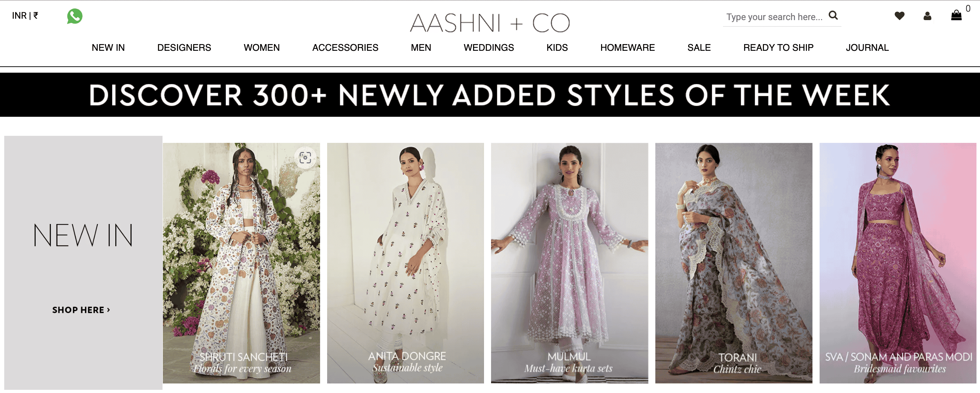Click the SHOP HERE link

pyautogui.click(x=81, y=310)
